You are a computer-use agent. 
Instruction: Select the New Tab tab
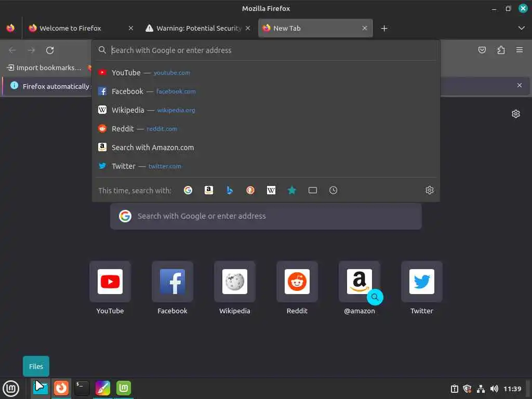pyautogui.click(x=315, y=28)
